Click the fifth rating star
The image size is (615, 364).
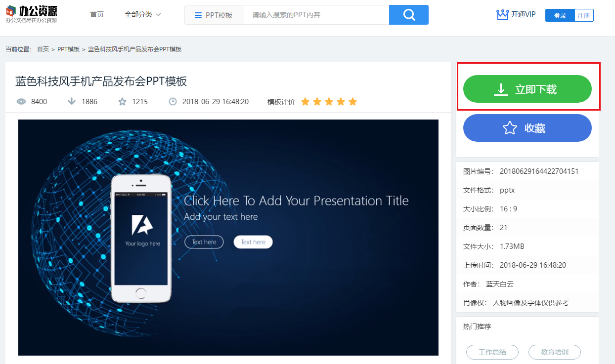pos(352,102)
